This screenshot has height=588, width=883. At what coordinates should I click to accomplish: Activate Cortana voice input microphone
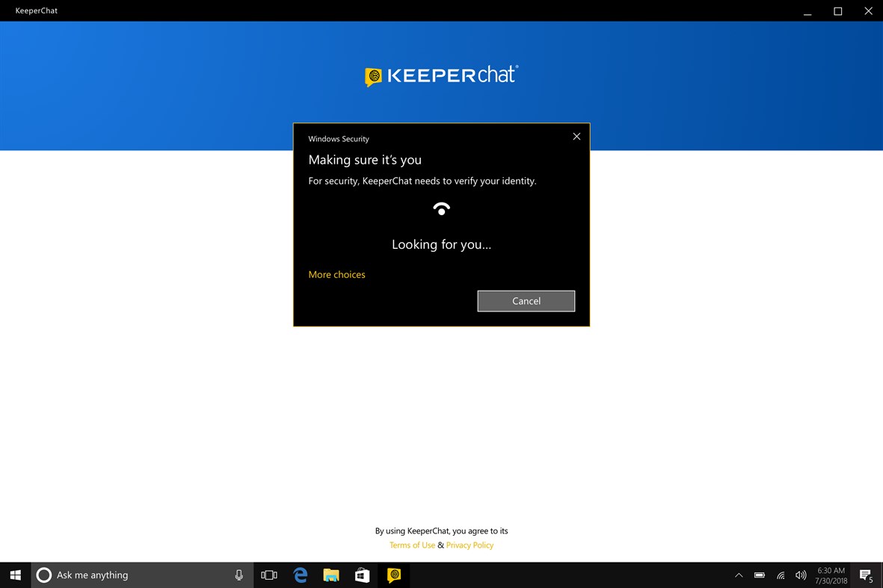(x=239, y=575)
